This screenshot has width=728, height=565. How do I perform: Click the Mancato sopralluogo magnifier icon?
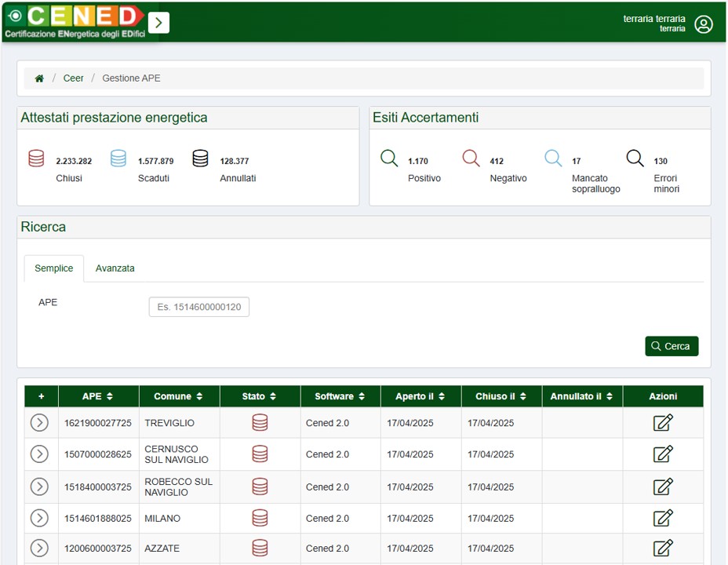pos(553,159)
